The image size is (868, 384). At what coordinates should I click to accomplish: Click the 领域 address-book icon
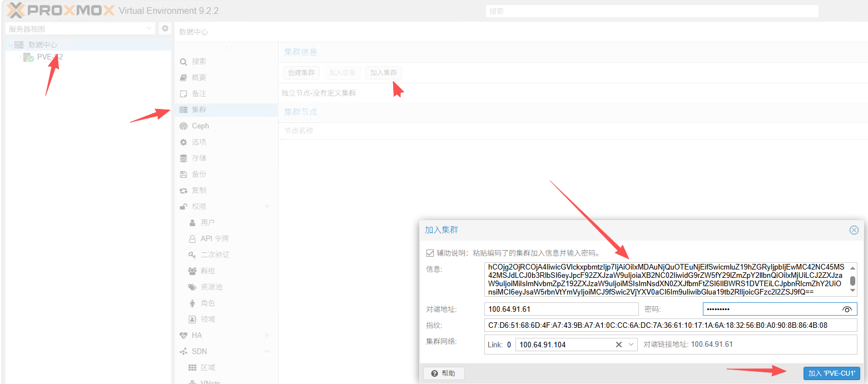point(192,319)
